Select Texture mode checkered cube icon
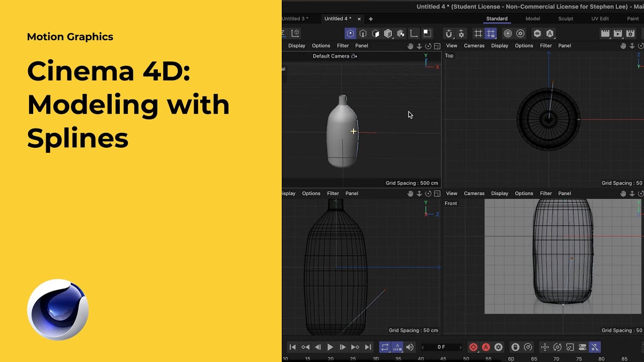The image size is (644, 362). (401, 34)
